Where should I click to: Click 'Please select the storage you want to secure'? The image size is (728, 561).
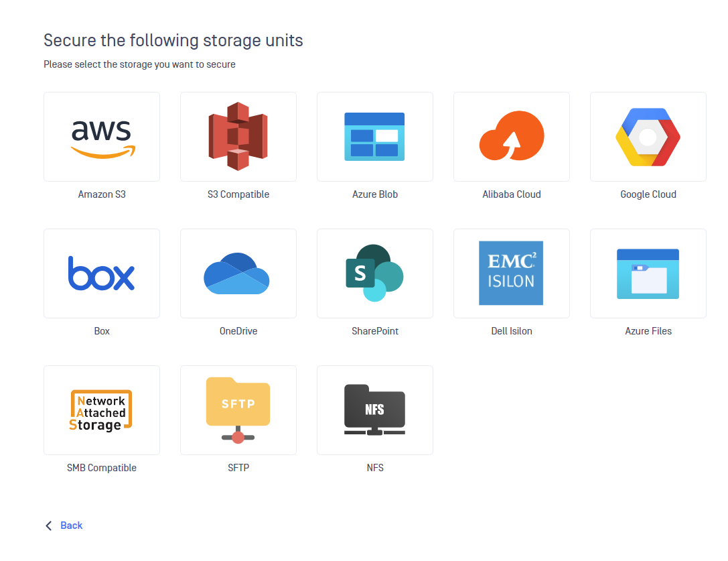[139, 64]
